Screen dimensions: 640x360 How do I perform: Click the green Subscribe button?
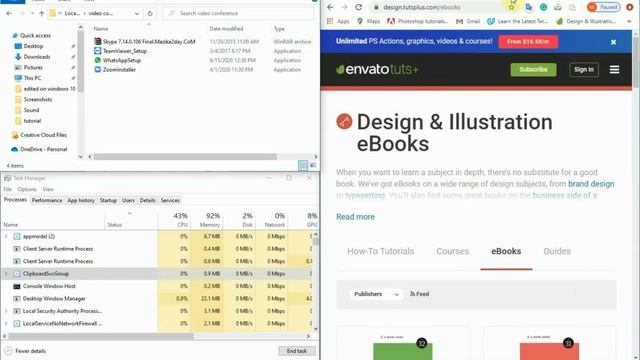[x=533, y=69]
